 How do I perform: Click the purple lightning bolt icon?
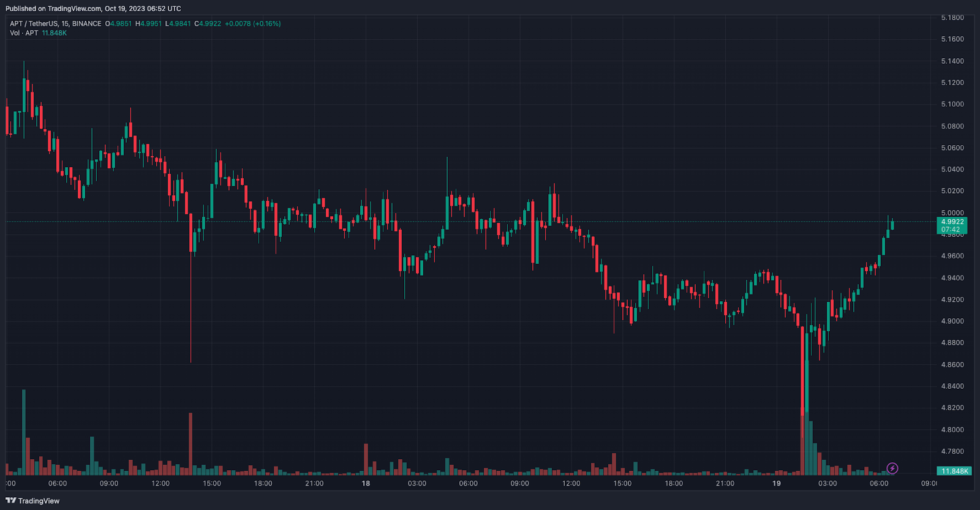click(x=892, y=468)
